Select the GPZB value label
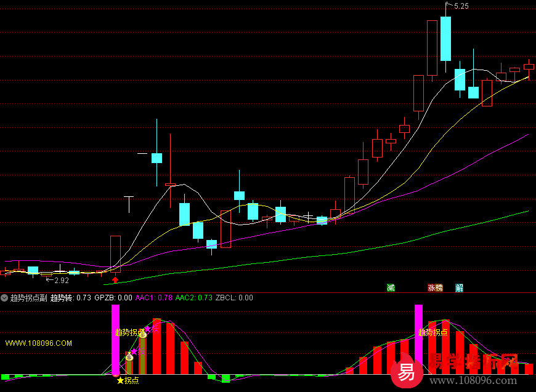This screenshot has width=536, height=392. pos(117,298)
